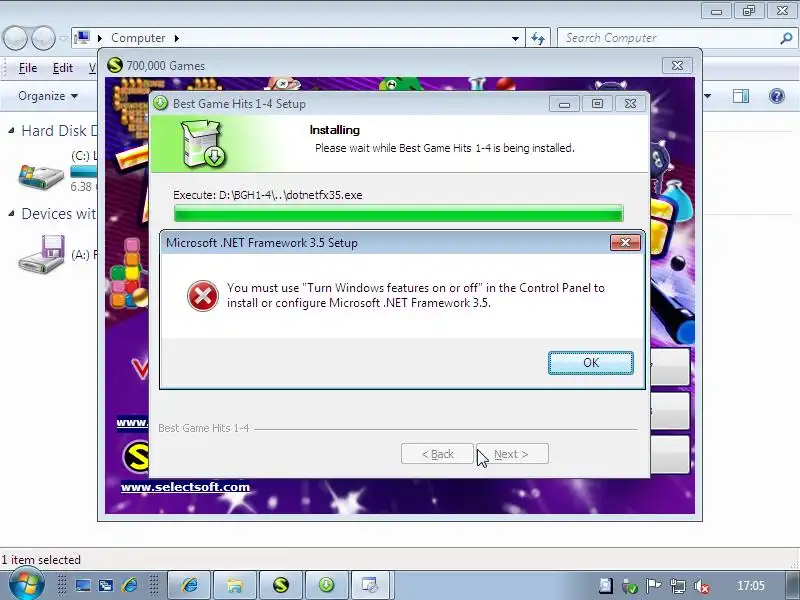The image size is (800, 600).
Task: Click the network tray icon
Action: point(678,586)
